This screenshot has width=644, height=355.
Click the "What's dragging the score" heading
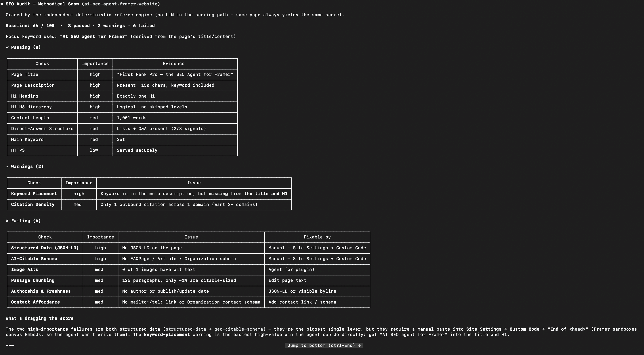click(39, 318)
